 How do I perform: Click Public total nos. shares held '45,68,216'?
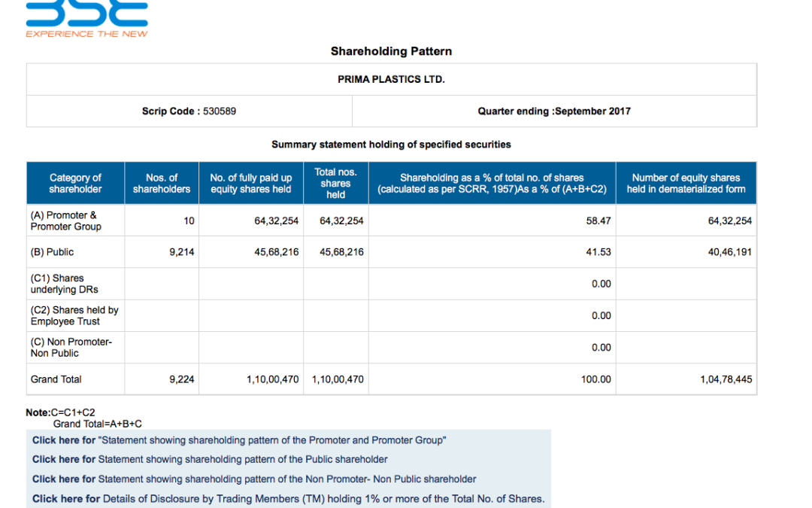pyautogui.click(x=342, y=252)
